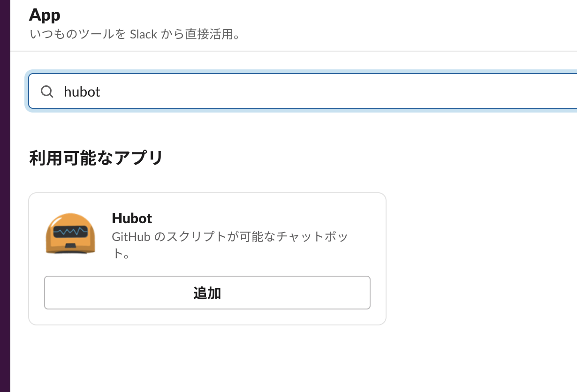Click the hubot search query text
This screenshot has width=577, height=392.
(82, 91)
